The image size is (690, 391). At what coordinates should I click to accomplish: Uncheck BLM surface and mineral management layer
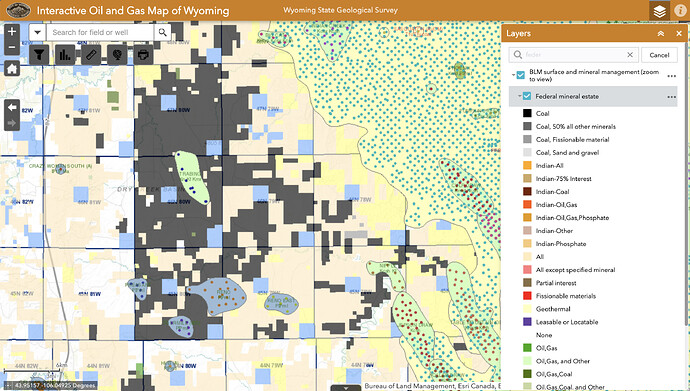[x=521, y=75]
